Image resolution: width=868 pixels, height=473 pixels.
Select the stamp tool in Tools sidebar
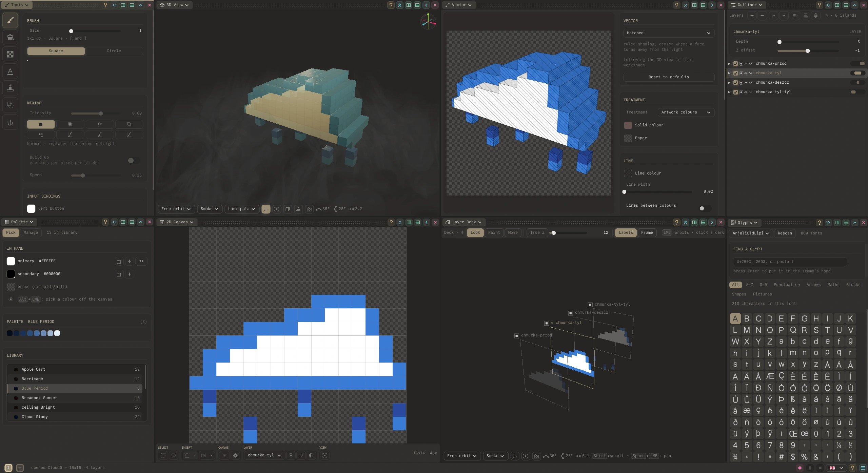[10, 88]
